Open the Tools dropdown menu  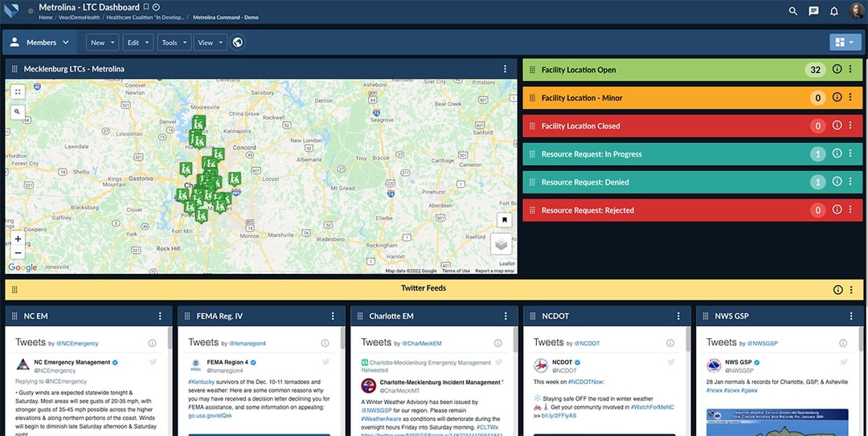coord(174,42)
